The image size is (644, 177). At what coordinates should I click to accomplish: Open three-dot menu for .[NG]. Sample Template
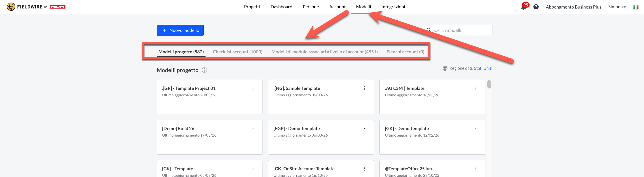pos(364,88)
